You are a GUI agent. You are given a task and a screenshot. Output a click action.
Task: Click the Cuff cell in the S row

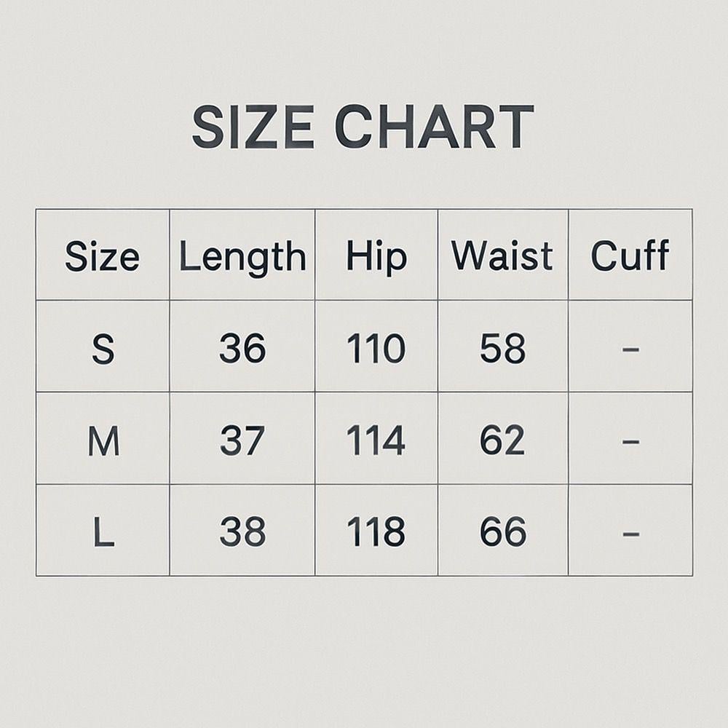(x=630, y=349)
